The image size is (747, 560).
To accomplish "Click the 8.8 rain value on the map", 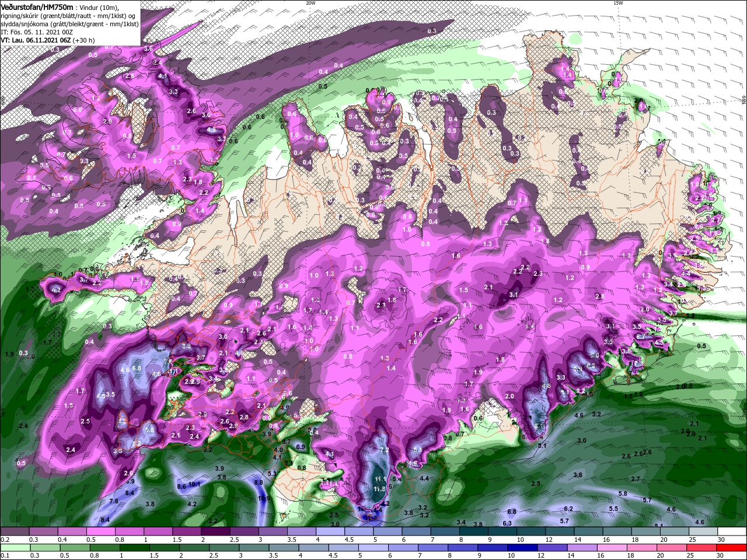I will (x=259, y=482).
